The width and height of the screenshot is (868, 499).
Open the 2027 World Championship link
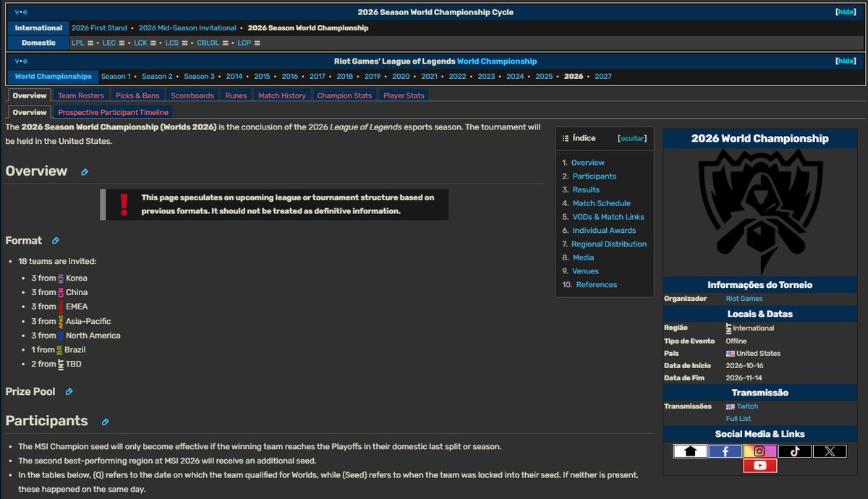click(x=603, y=77)
